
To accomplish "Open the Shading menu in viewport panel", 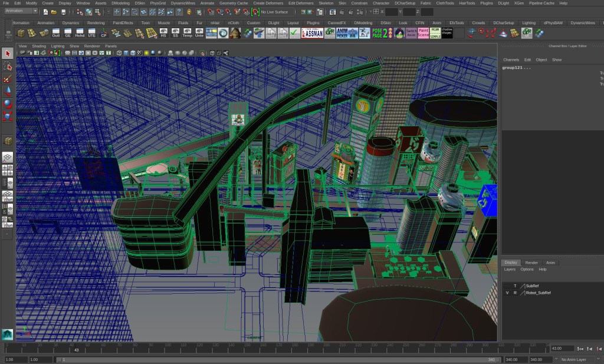I will (39, 46).
